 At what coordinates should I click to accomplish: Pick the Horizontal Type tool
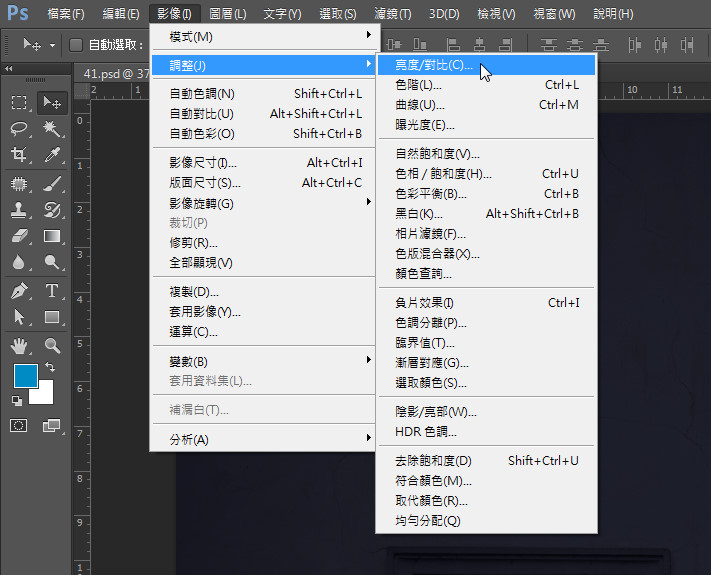pos(52,291)
